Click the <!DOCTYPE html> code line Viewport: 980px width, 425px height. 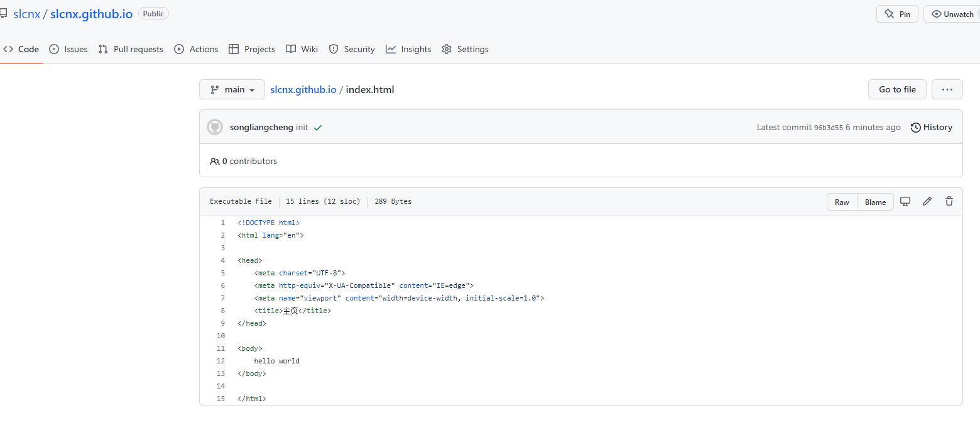click(269, 223)
